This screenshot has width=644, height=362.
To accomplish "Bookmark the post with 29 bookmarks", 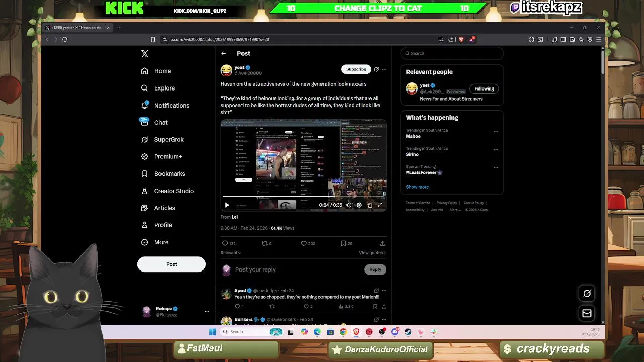I will pyautogui.click(x=346, y=243).
